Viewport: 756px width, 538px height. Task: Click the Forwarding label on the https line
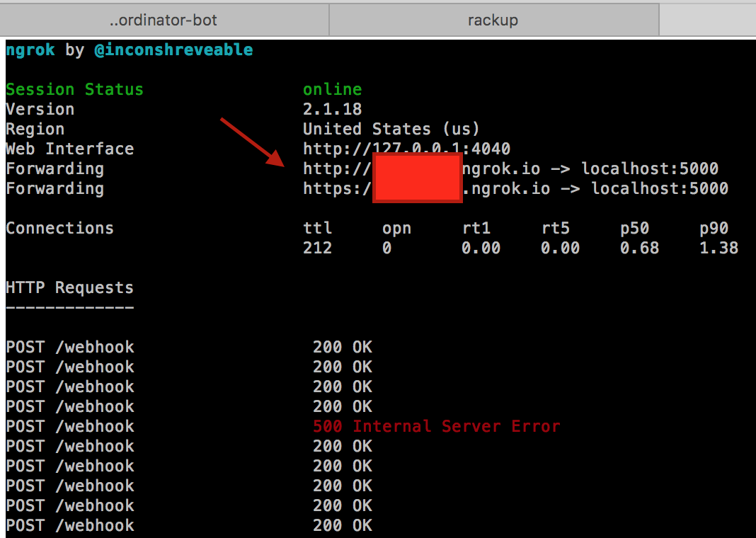55,188
